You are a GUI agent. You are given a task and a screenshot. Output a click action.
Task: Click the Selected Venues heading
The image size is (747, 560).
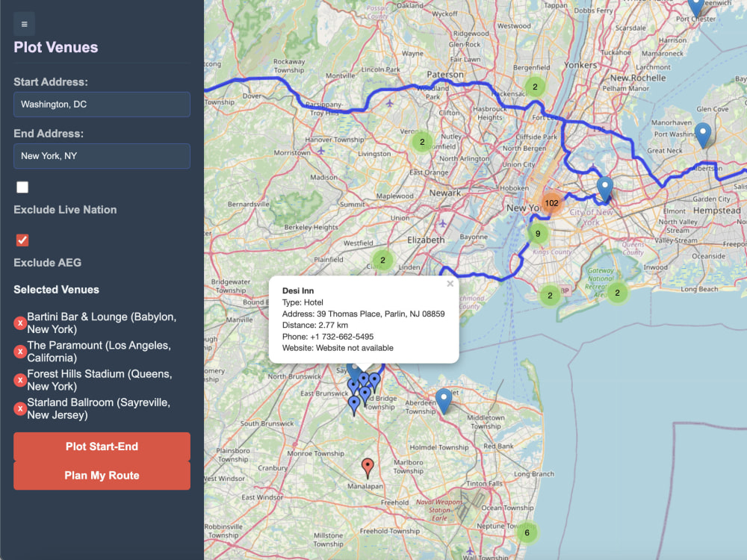click(x=56, y=290)
